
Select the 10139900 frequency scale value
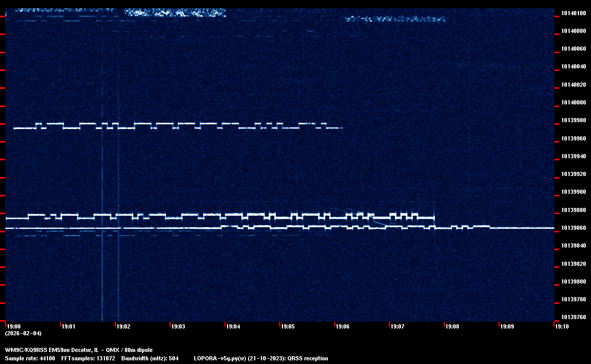(x=573, y=192)
